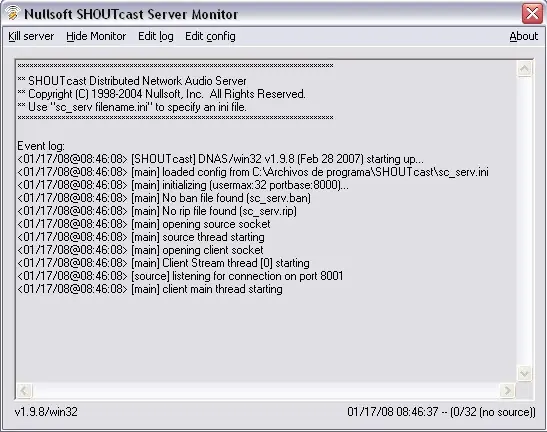The image size is (547, 432).
Task: Click the 'loaded config from' log entry
Action: click(x=253, y=172)
